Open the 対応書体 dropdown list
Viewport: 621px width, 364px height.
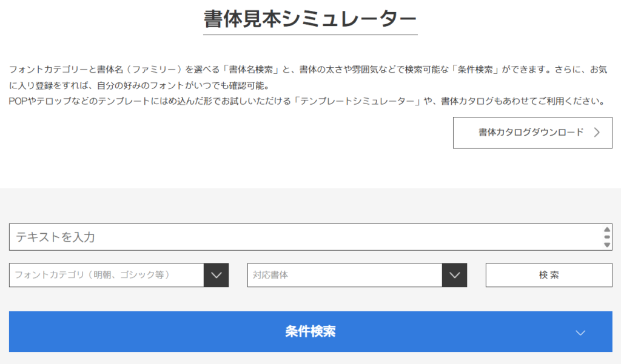tap(345, 275)
